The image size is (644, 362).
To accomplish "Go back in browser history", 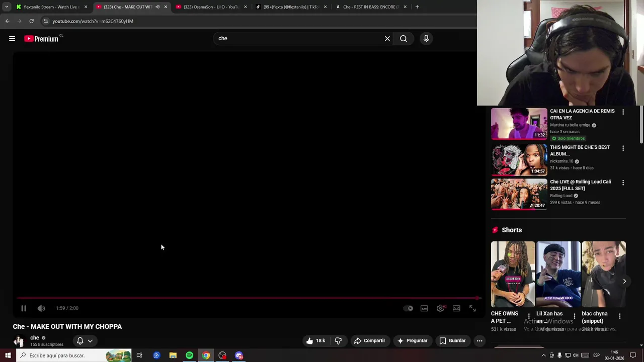I will pos(7,21).
